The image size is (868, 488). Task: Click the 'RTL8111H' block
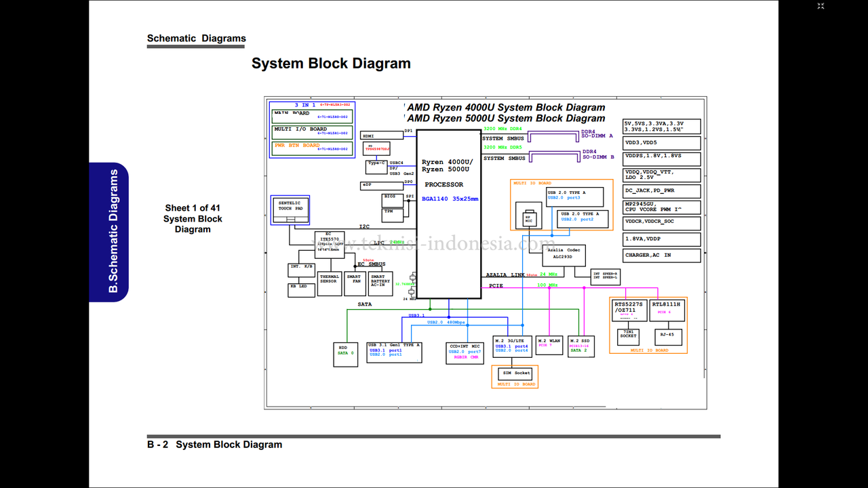pos(666,310)
